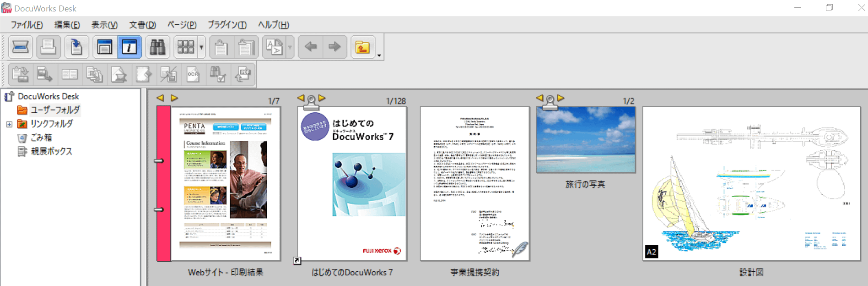Viewport: 868px width, 286px height.
Task: Select the ユーザーフォルダ tree item
Action: [x=55, y=110]
